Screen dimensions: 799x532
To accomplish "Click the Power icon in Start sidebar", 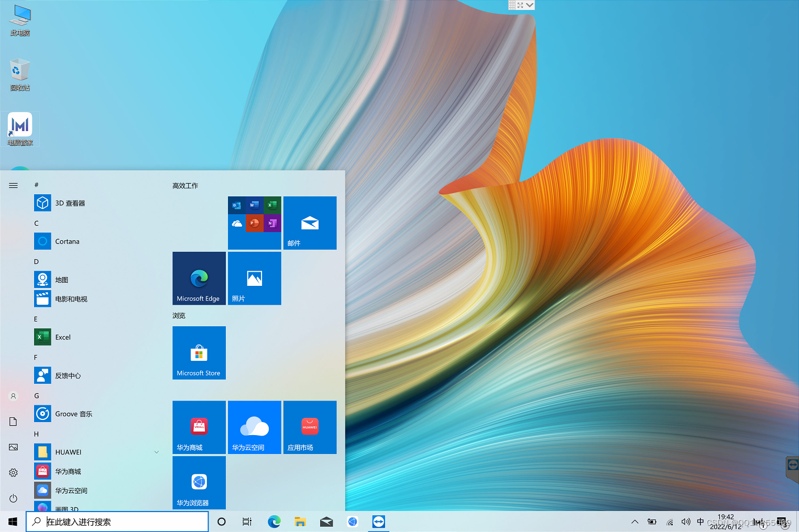I will (14, 498).
